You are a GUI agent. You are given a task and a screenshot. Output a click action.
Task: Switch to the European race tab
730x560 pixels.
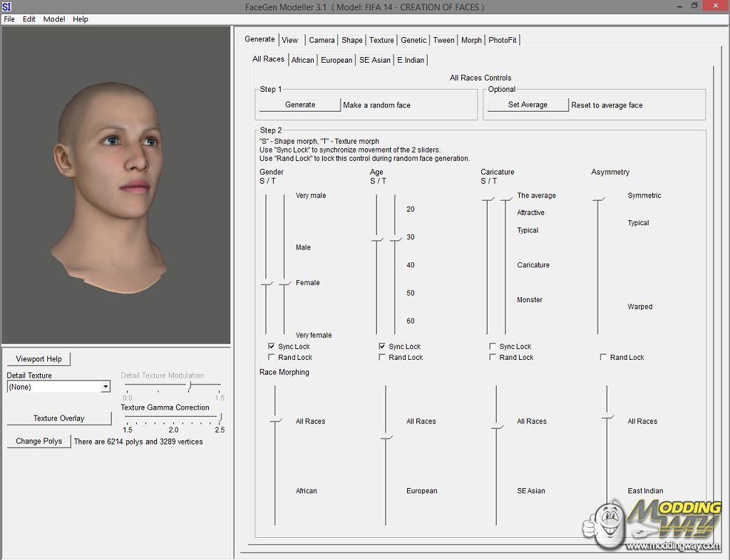point(336,60)
